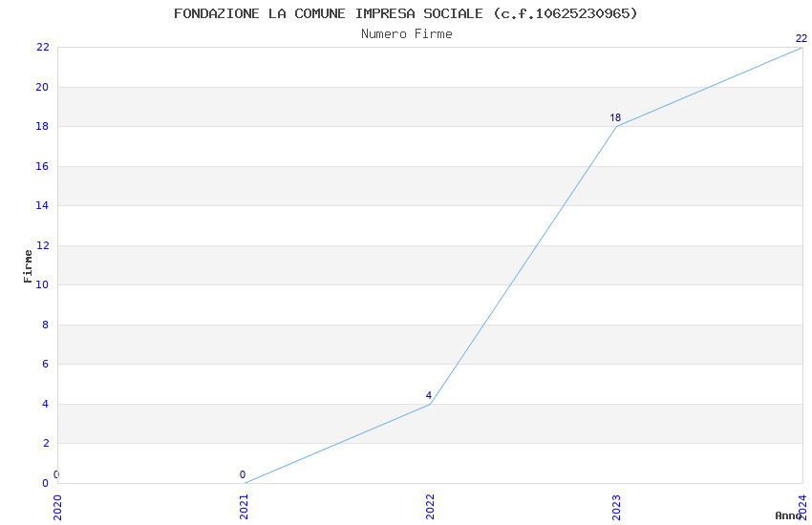Click the y-axis tick label 6
Image resolution: width=812 pixels, height=525 pixels.
46,364
